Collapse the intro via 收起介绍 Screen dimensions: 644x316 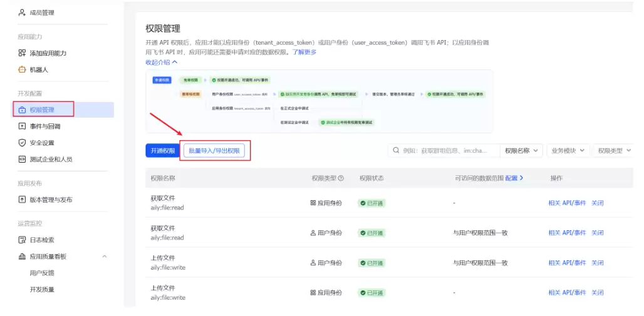tap(162, 63)
